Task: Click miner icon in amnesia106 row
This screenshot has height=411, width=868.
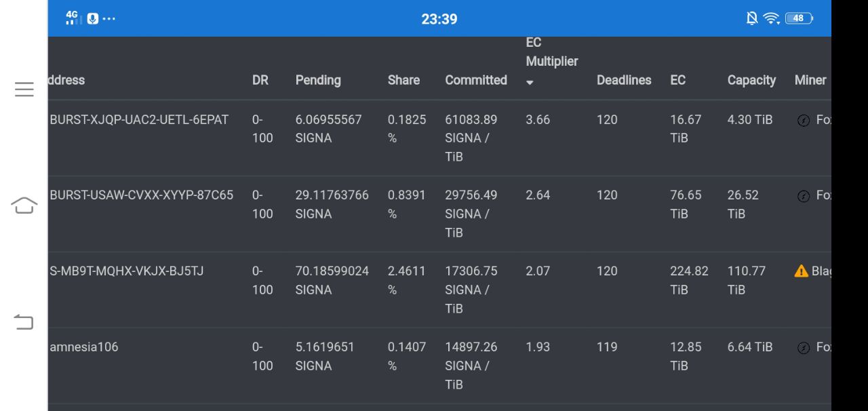Action: 804,348
